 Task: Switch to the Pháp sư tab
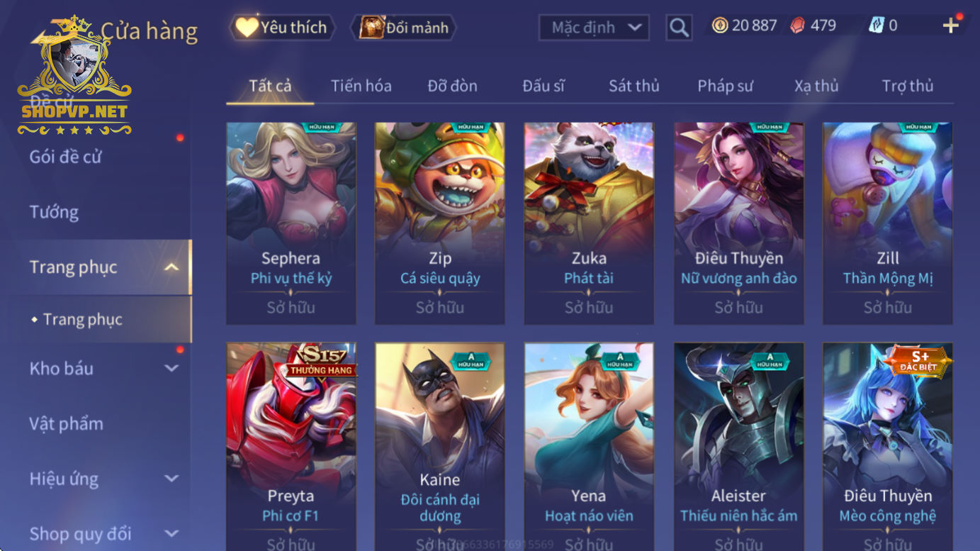click(725, 86)
